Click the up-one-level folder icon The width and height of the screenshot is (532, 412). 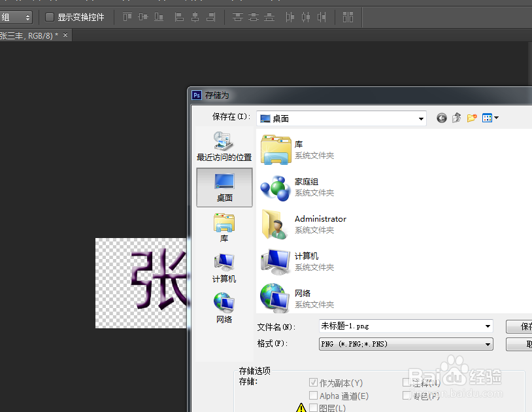(x=457, y=118)
